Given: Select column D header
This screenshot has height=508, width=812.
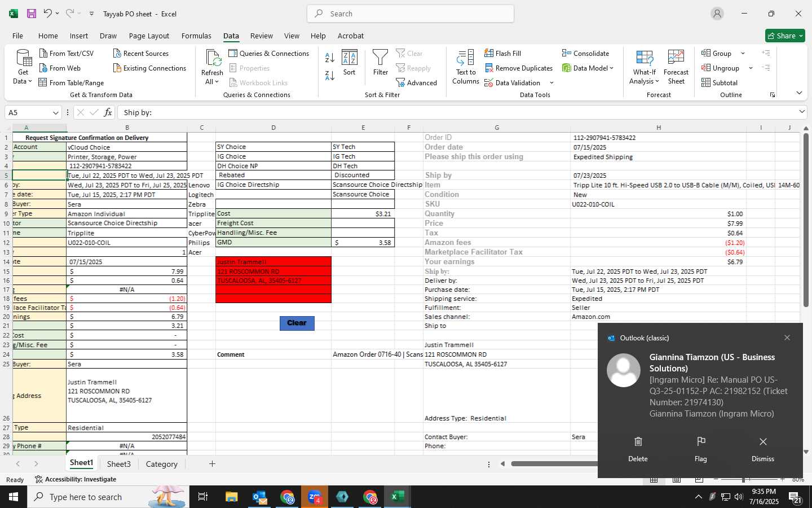Looking at the screenshot, I should click(273, 128).
